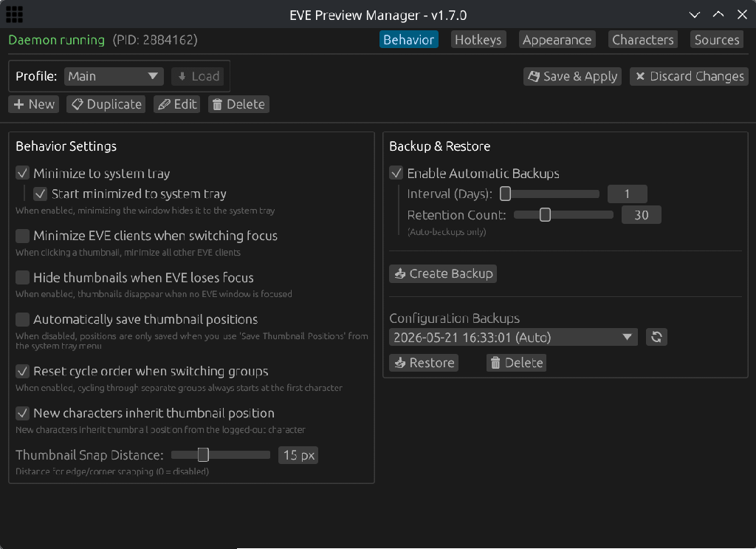The height and width of the screenshot is (549, 756).
Task: Click the Interval (Days) slider handle
Action: tap(505, 194)
